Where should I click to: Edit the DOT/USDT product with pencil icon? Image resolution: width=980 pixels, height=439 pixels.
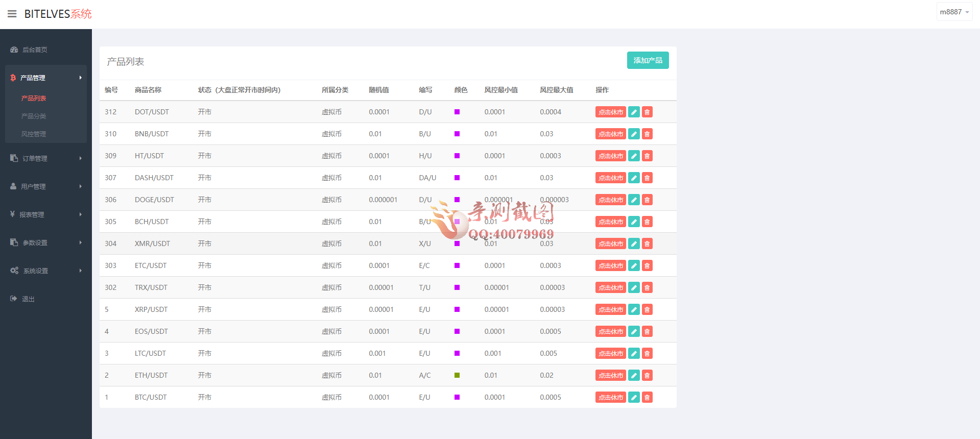coord(634,112)
